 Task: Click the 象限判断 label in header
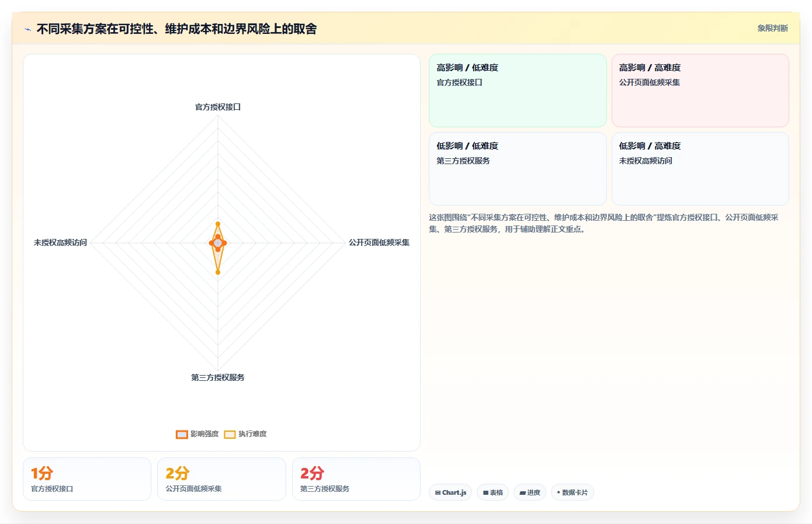[772, 28]
